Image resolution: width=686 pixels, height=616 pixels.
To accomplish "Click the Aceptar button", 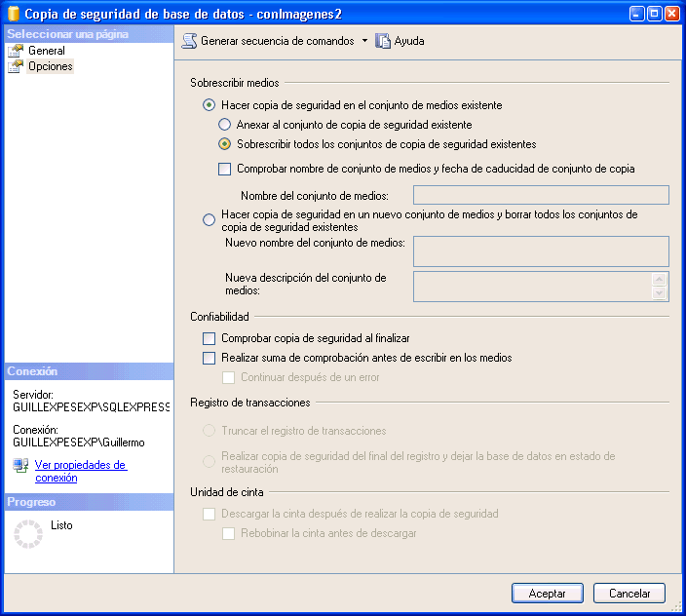I will click(548, 594).
